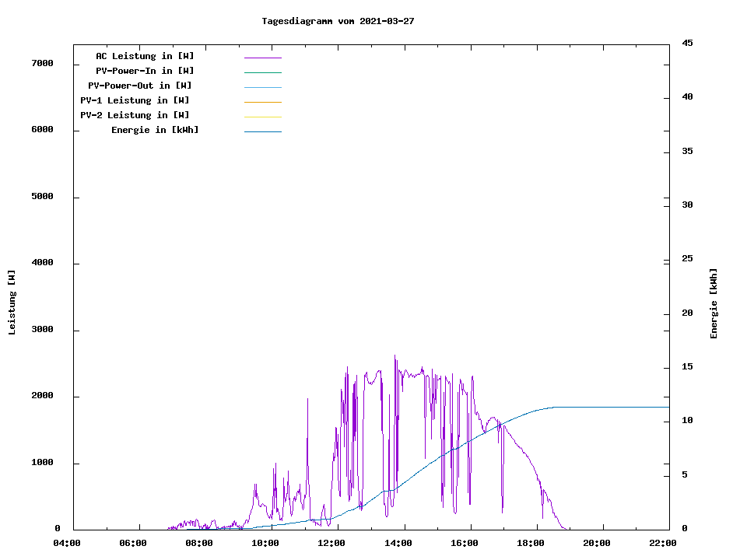Select the 12:00 time axis label
The image size is (747, 560).
(x=331, y=544)
